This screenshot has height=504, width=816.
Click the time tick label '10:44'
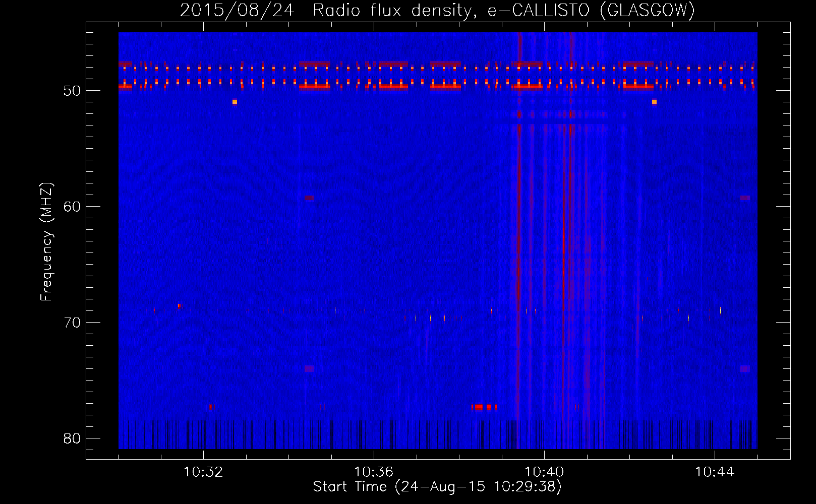point(715,472)
